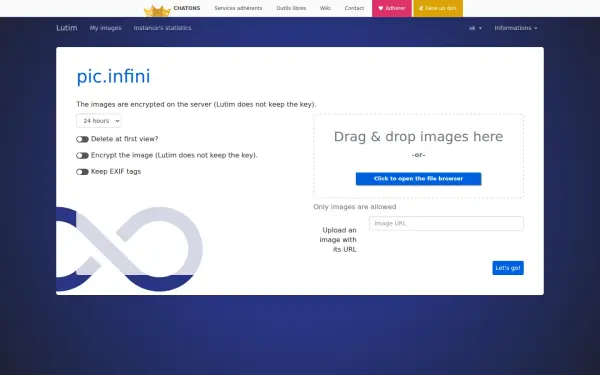Click the CHATONS crown logo
This screenshot has width=600, height=375.
pos(157,11)
